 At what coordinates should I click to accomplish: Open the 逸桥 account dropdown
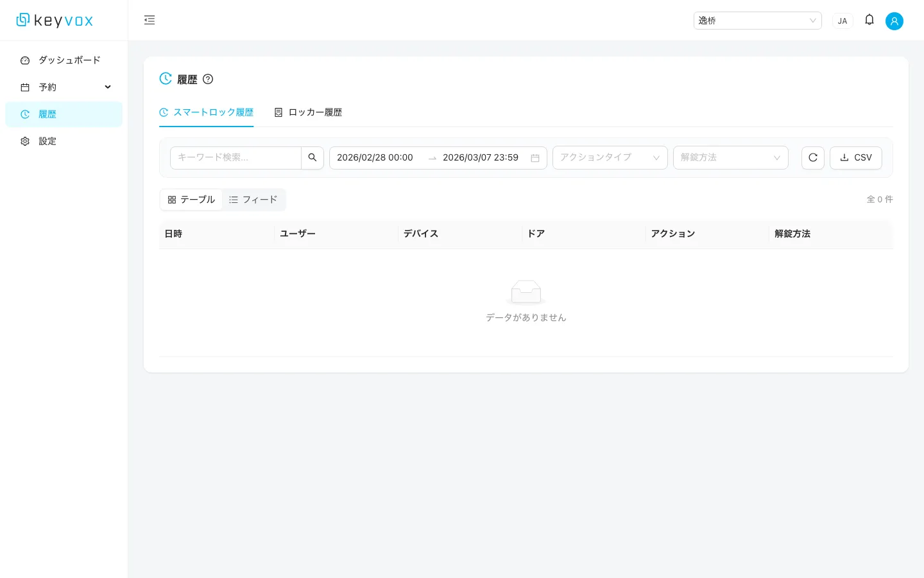(757, 20)
